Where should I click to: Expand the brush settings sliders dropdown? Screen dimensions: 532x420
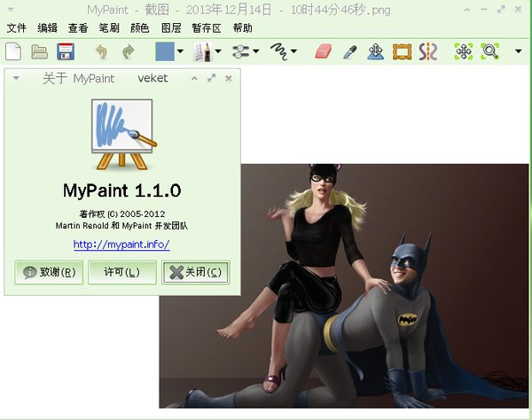[256, 51]
